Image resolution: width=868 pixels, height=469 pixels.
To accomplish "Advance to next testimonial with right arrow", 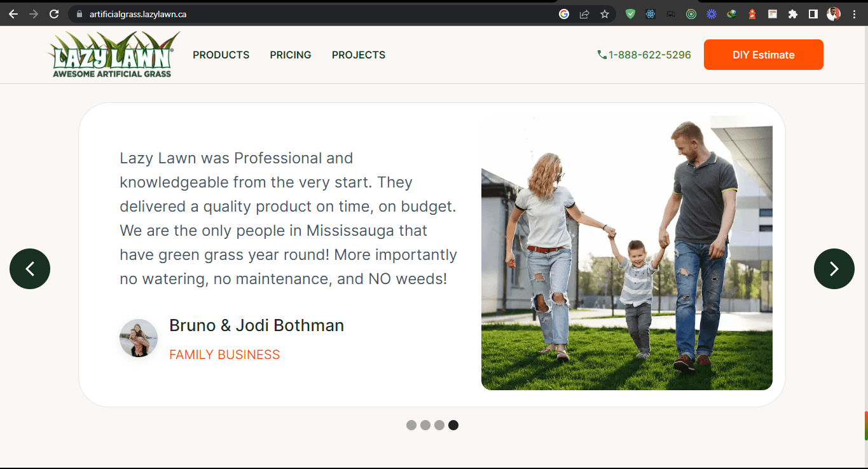I will coord(834,269).
